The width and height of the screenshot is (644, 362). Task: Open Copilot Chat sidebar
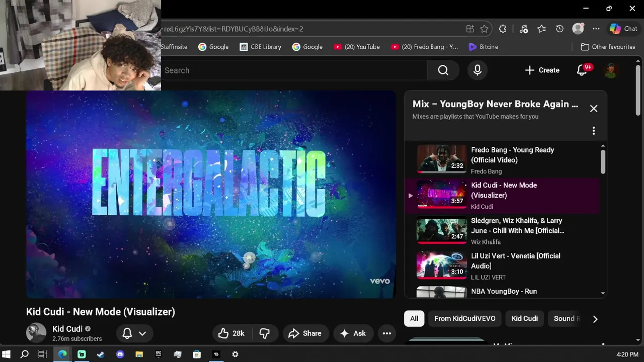(623, 29)
